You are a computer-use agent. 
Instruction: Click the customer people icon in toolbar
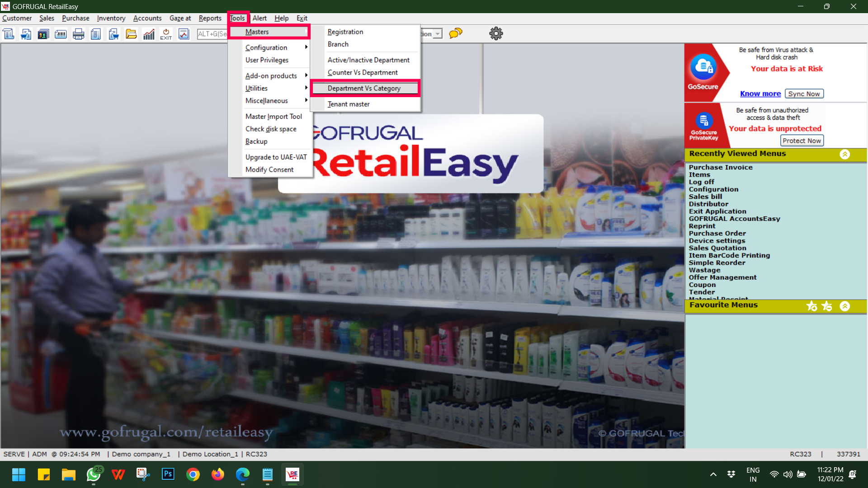pyautogui.click(x=43, y=34)
